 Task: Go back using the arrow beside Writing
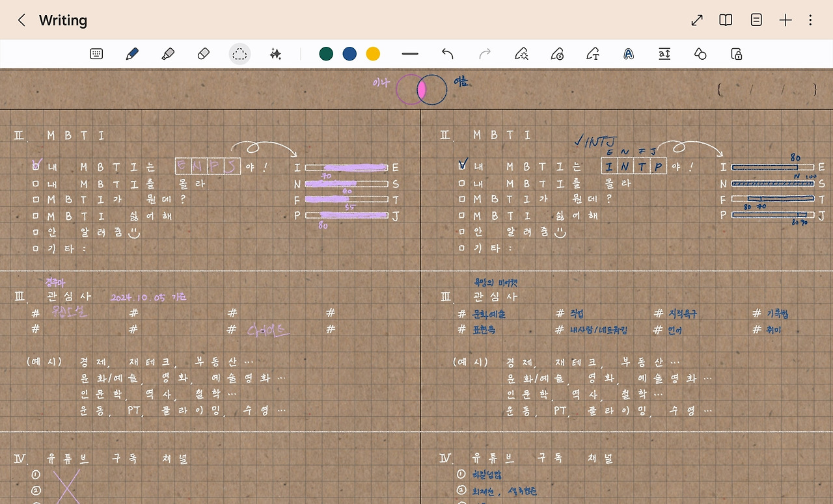21,20
